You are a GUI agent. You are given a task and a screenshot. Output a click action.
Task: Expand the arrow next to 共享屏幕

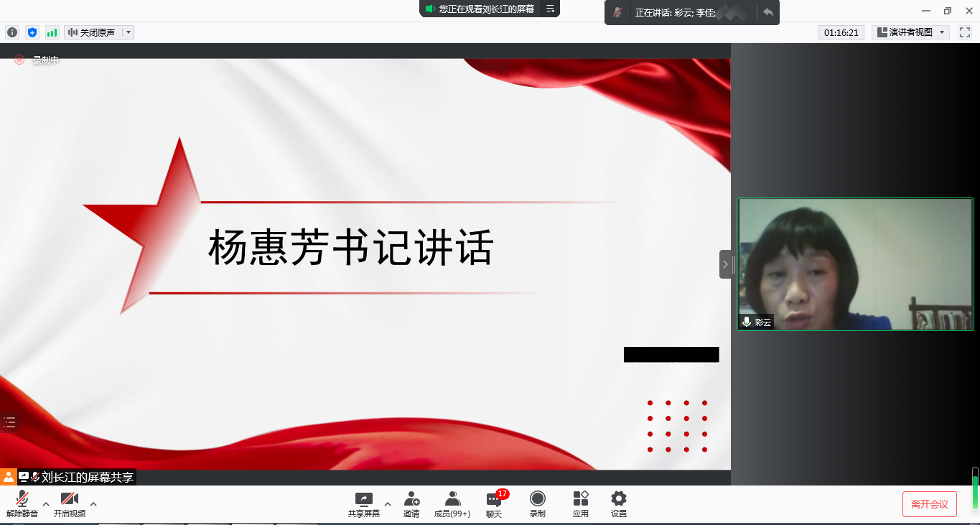tap(388, 503)
